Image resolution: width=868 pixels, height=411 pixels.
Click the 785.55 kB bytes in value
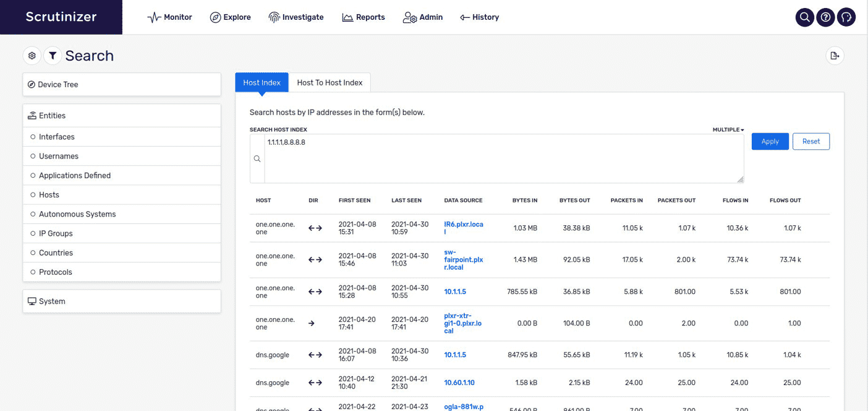[x=522, y=292]
